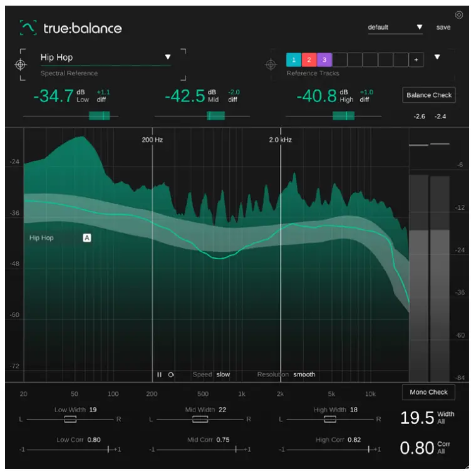Click the Reference Tracks label

[313, 73]
